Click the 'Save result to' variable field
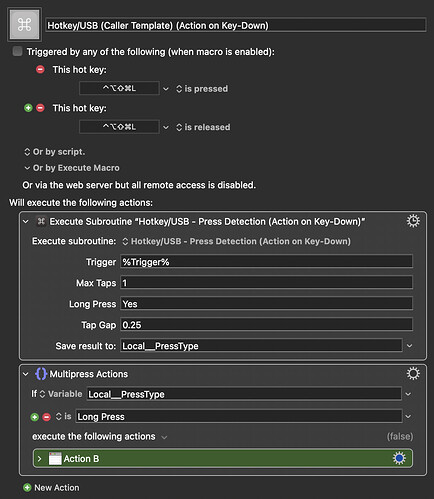 click(x=261, y=346)
